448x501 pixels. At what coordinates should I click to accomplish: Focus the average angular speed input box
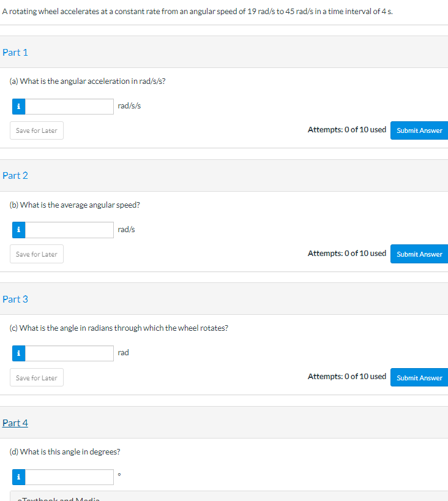(x=69, y=230)
